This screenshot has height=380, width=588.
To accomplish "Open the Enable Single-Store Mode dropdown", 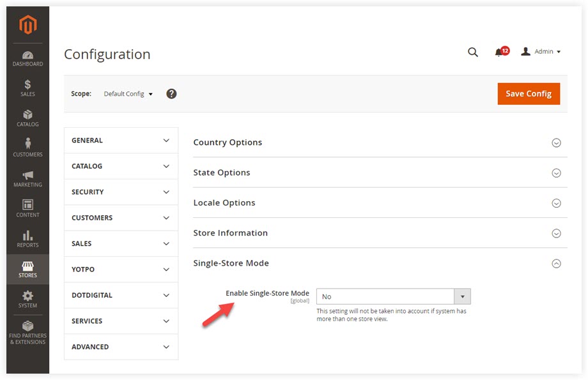I will [x=393, y=296].
